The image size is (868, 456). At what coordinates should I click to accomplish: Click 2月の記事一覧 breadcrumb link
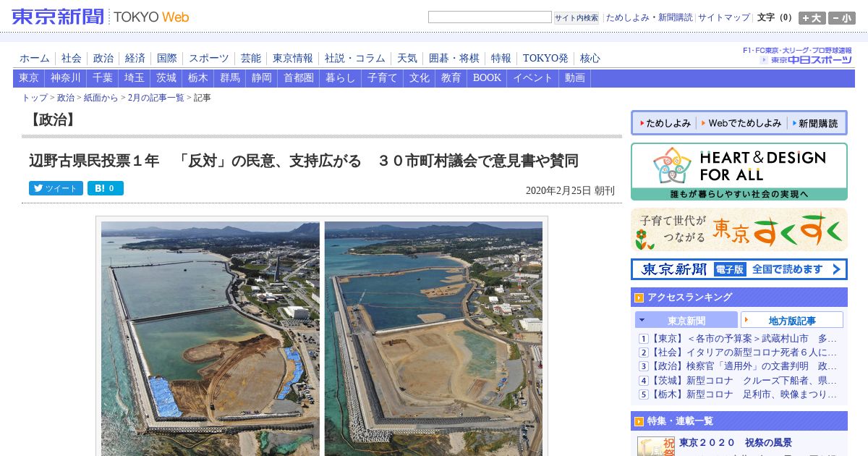[x=156, y=98]
